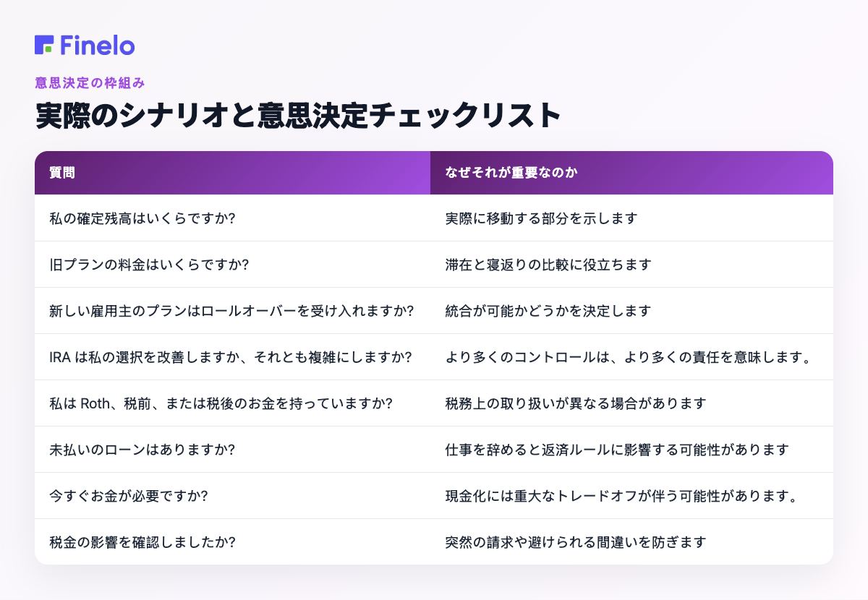This screenshot has width=868, height=600.
Task: Select cell 未払いのローンはありますか?
Action: 232,449
